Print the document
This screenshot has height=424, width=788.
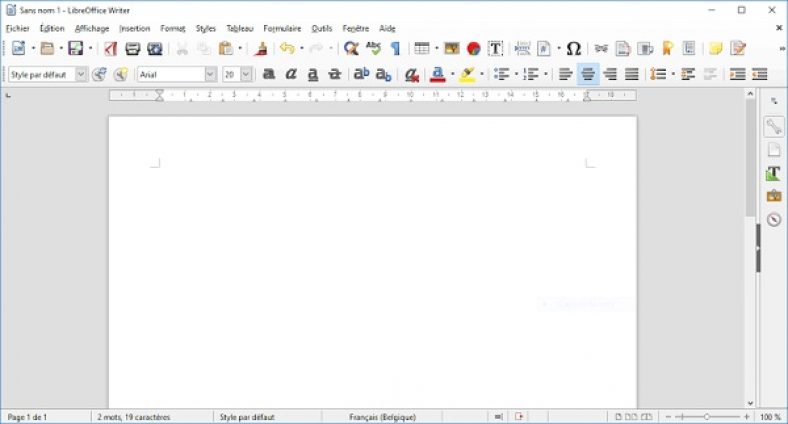[x=133, y=48]
